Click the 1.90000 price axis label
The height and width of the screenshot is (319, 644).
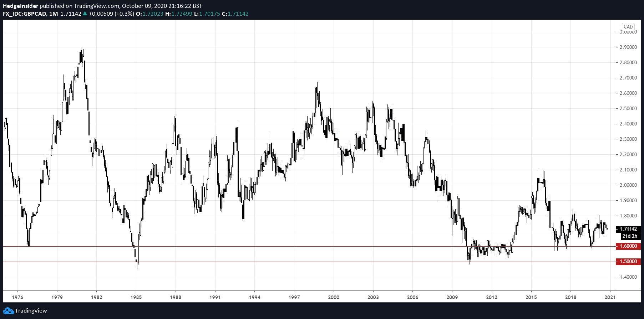(x=628, y=200)
